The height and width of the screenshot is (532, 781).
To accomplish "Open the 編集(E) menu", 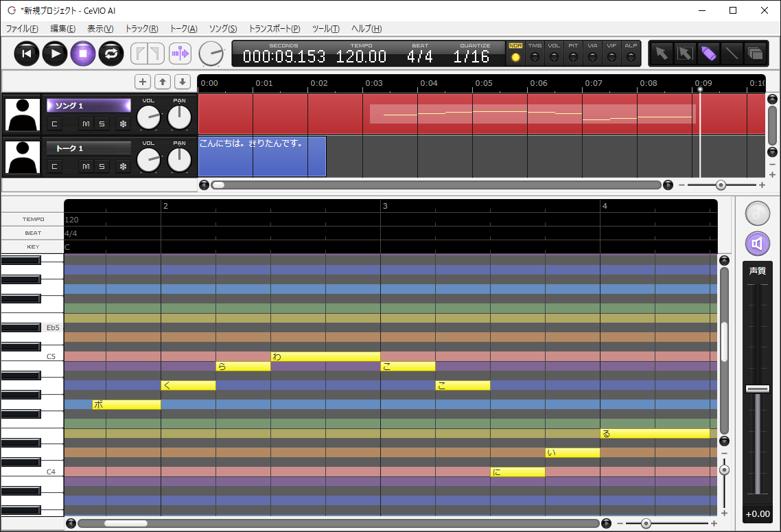I will coord(62,29).
